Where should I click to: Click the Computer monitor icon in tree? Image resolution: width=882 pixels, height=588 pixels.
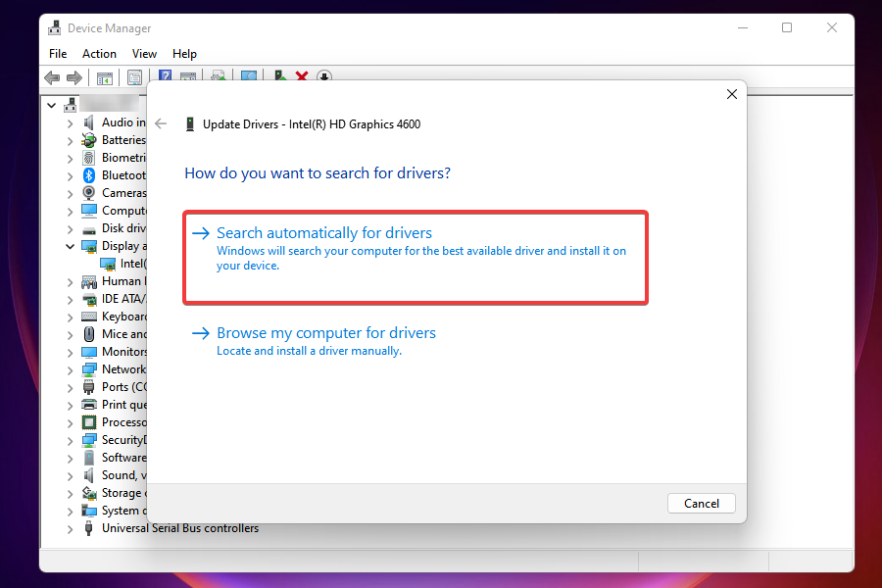click(x=89, y=211)
